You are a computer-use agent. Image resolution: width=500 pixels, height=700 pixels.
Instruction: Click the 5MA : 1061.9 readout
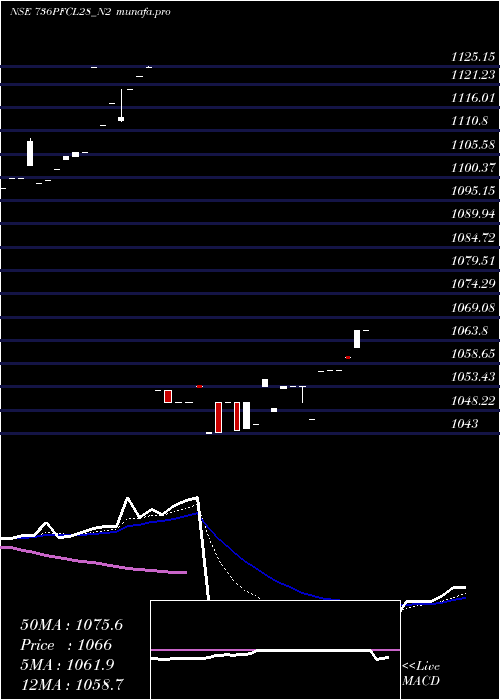[x=67, y=665]
